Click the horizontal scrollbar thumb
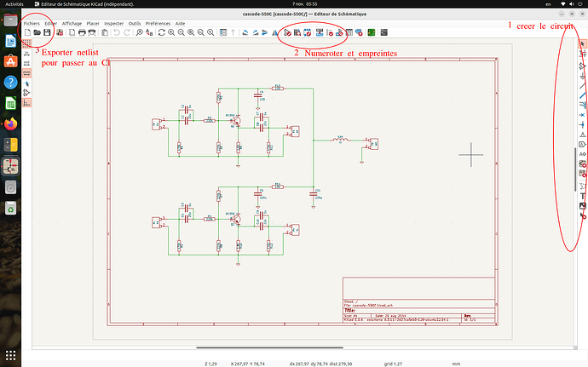The image size is (588, 367). pos(269,347)
